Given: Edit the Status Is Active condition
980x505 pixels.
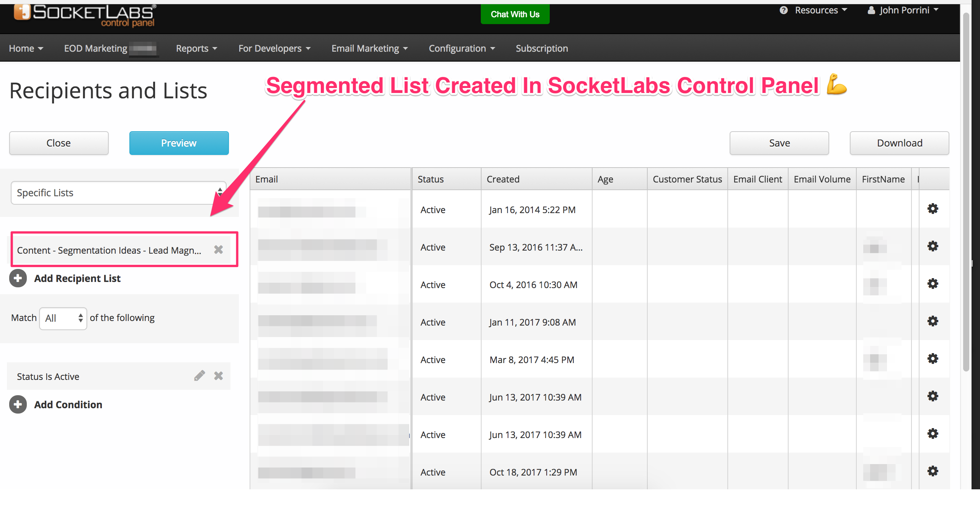Looking at the screenshot, I should pos(199,376).
